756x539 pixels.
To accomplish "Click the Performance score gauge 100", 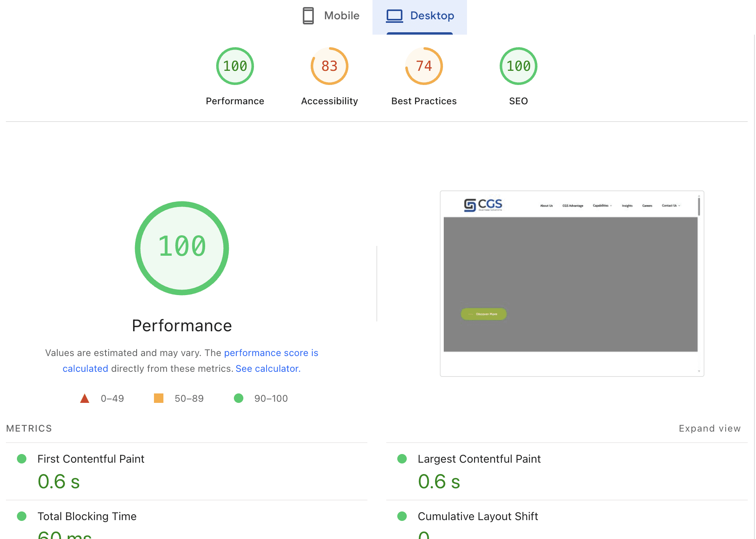I will pyautogui.click(x=235, y=66).
